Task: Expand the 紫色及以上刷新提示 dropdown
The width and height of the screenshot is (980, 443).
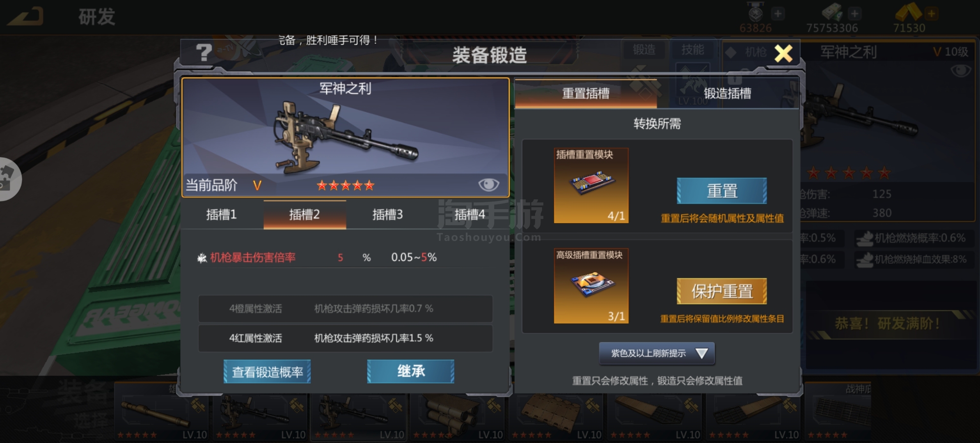Action: coord(657,353)
